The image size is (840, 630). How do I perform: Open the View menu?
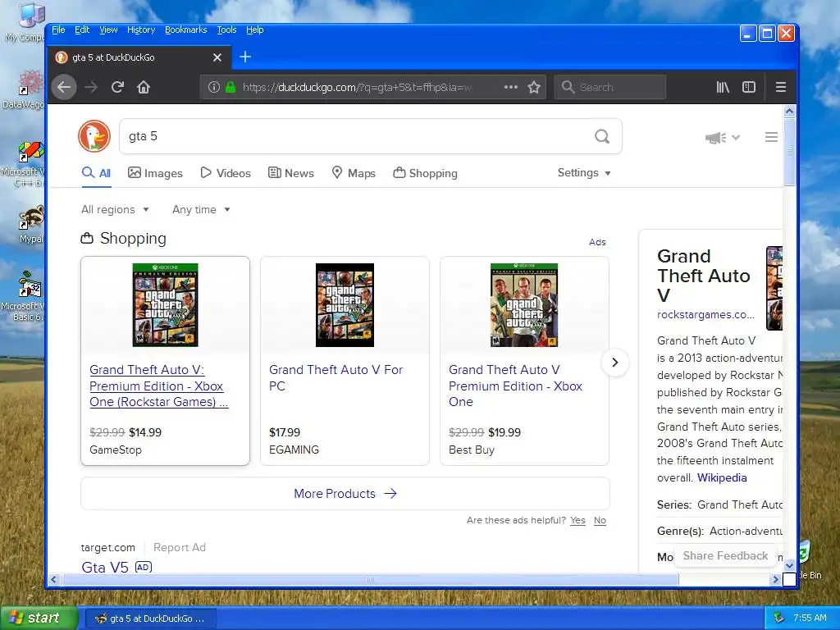click(x=108, y=30)
